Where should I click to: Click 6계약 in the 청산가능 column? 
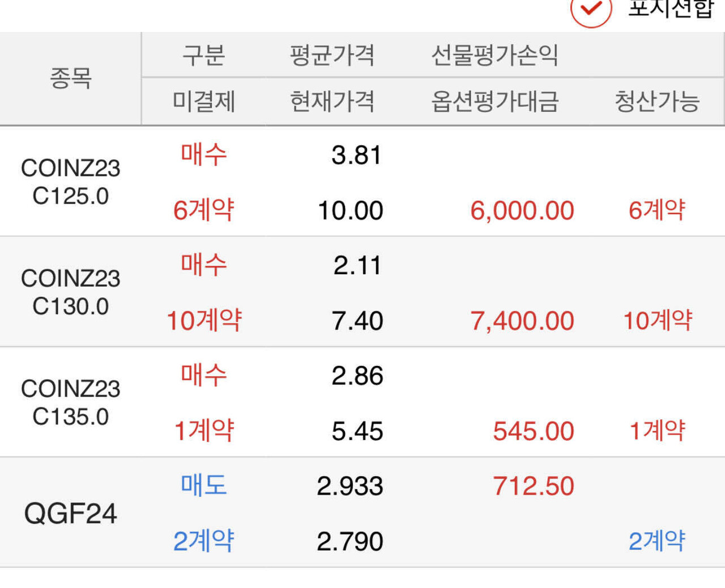pos(657,210)
